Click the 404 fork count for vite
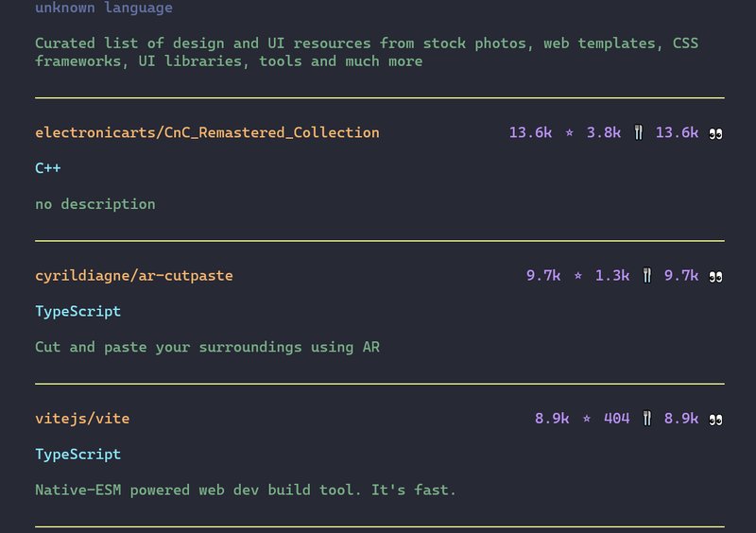 click(x=616, y=419)
